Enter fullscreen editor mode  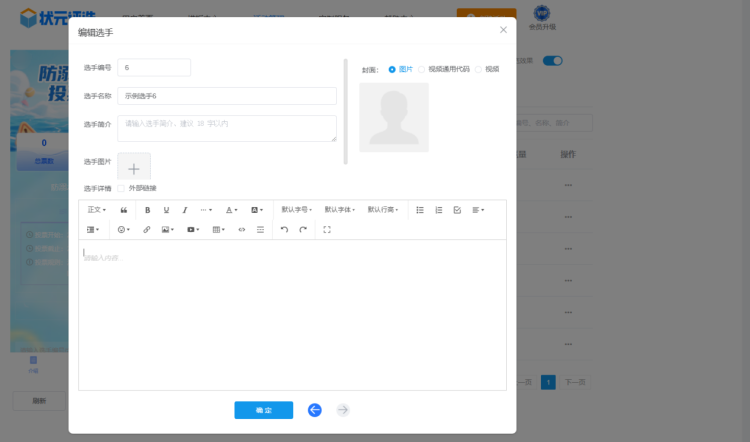point(327,229)
